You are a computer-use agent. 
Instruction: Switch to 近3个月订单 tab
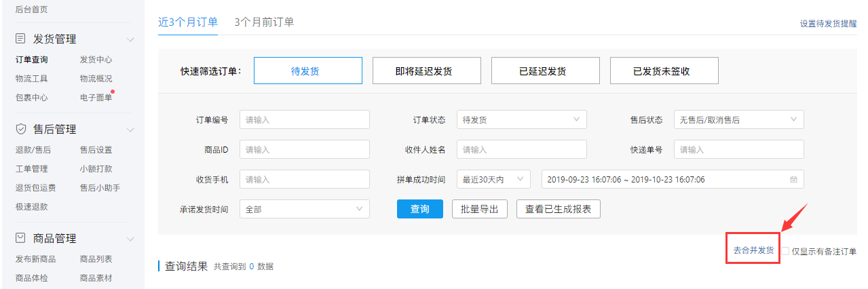click(x=188, y=22)
